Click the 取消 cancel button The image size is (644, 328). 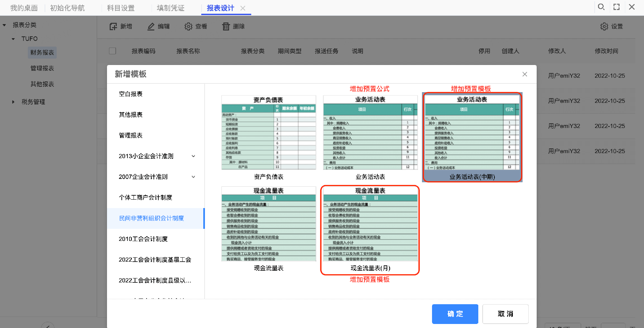tap(505, 314)
